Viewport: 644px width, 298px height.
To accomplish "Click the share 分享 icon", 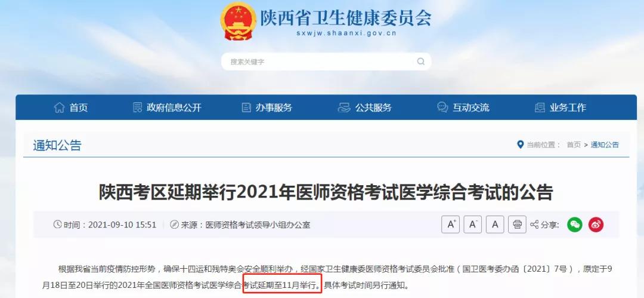I will [x=534, y=225].
